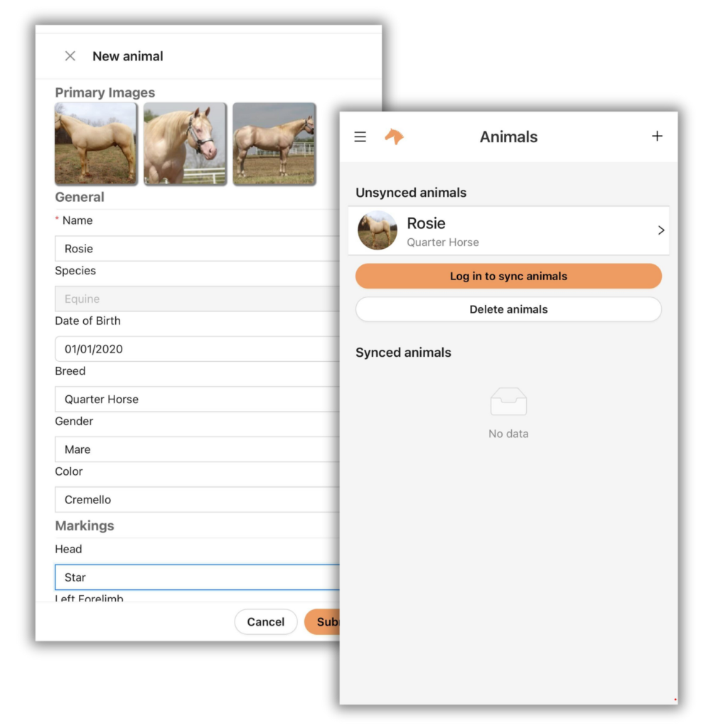The height and width of the screenshot is (728, 728).
Task: Open the Breed field Quarter Horse
Action: click(x=198, y=399)
